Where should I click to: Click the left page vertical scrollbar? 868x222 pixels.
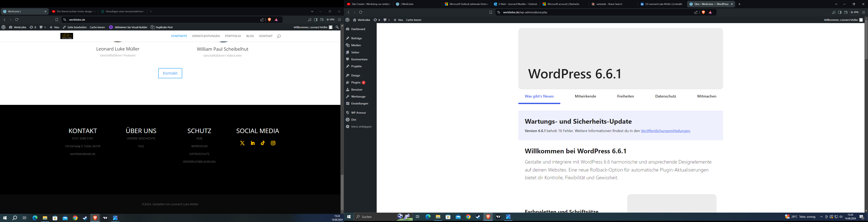[342, 193]
